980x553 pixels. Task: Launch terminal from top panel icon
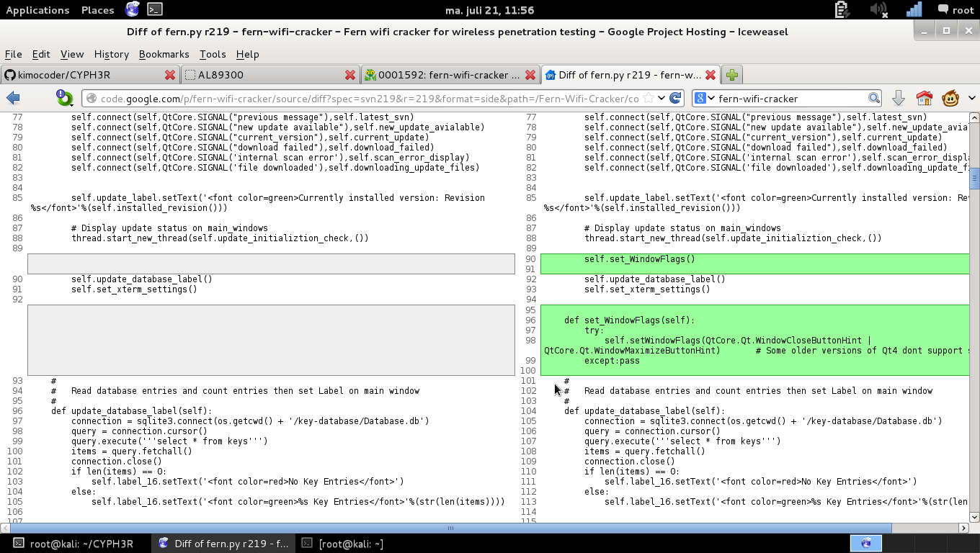coord(154,9)
